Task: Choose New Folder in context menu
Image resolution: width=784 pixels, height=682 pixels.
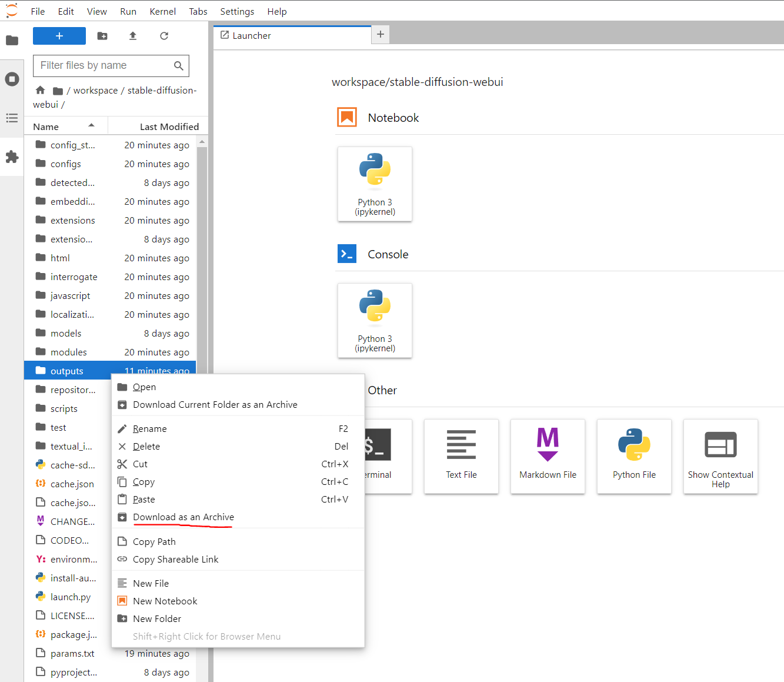Action: 238,619
